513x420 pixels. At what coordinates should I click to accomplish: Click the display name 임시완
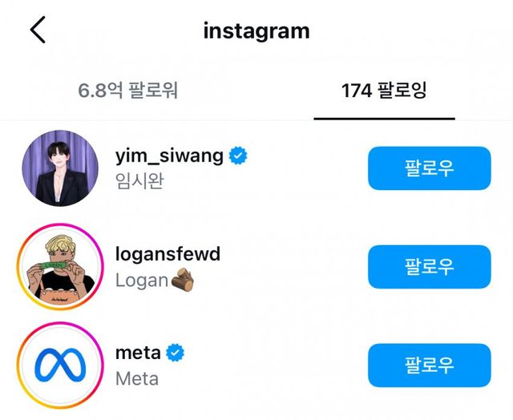tap(141, 181)
